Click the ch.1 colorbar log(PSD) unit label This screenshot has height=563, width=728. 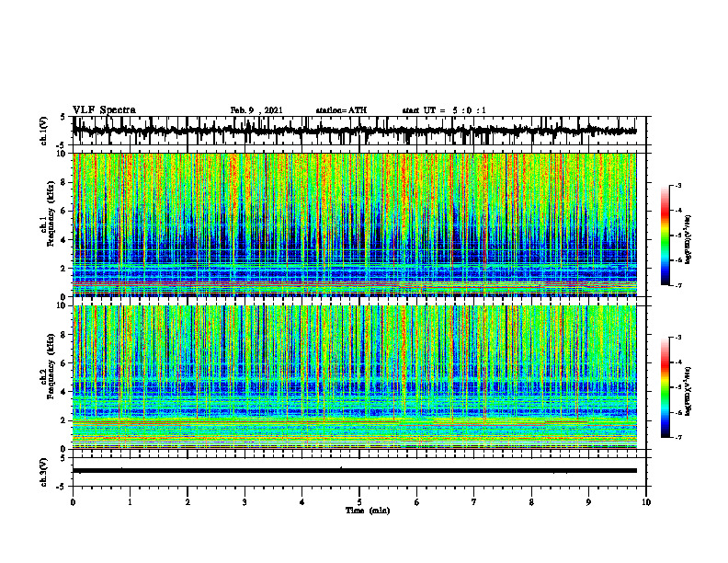tap(688, 240)
